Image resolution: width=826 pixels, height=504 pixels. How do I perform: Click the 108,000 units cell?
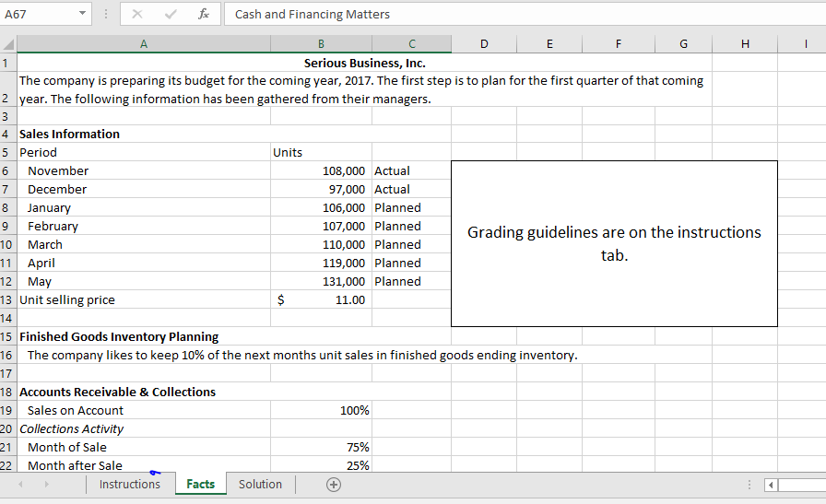click(321, 170)
